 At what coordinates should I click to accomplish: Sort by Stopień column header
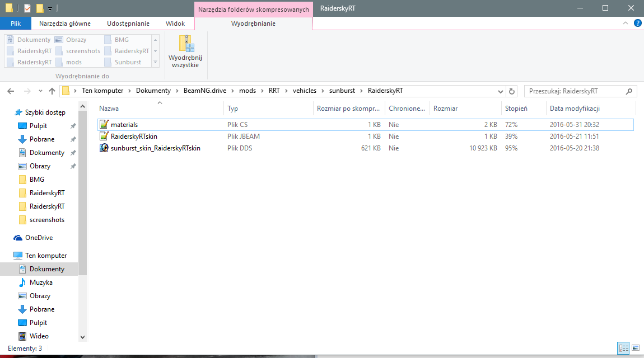[x=516, y=109]
